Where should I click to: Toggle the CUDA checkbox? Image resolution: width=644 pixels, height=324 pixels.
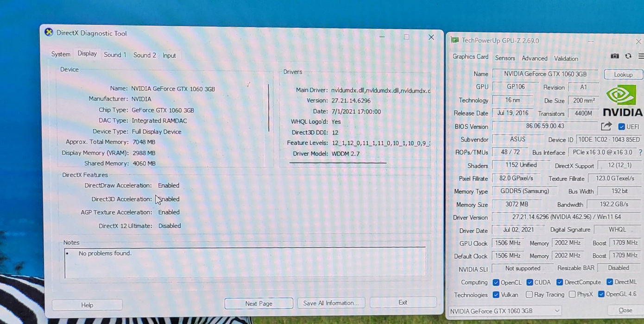click(x=530, y=282)
